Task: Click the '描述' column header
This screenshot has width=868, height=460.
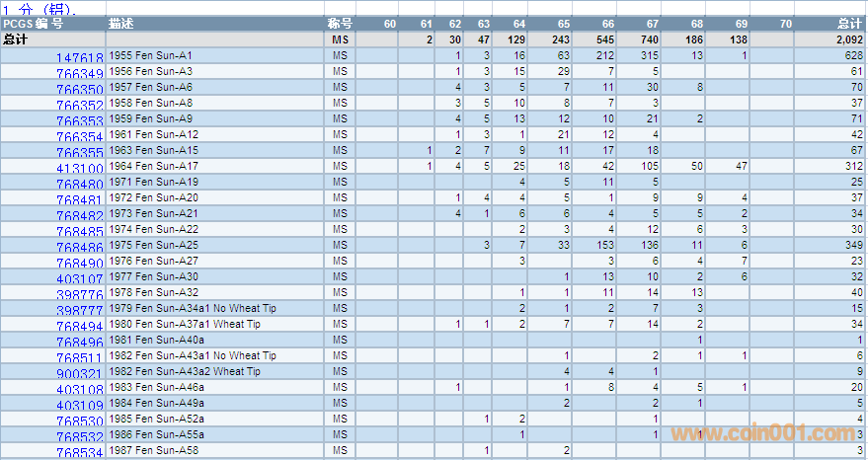Action: pos(122,23)
